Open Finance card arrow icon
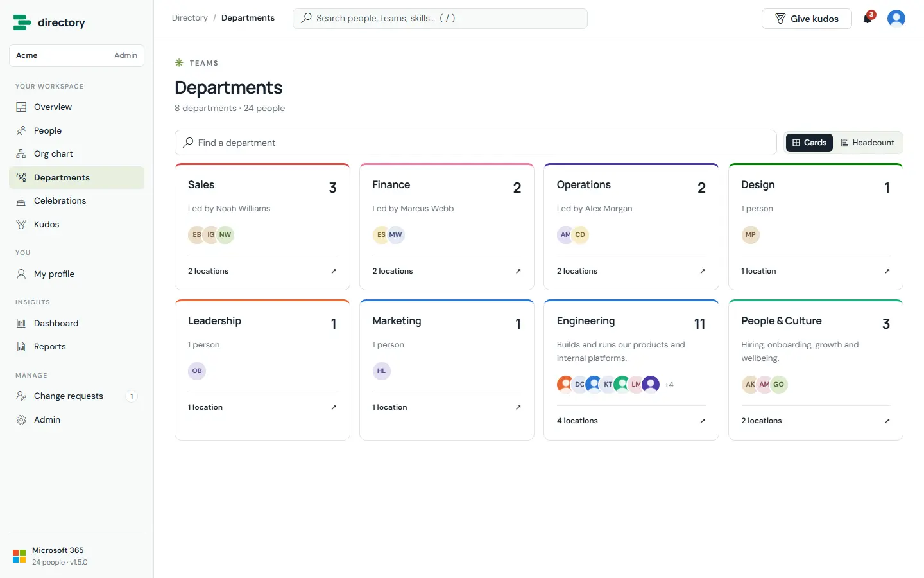This screenshot has width=924, height=578. [518, 271]
